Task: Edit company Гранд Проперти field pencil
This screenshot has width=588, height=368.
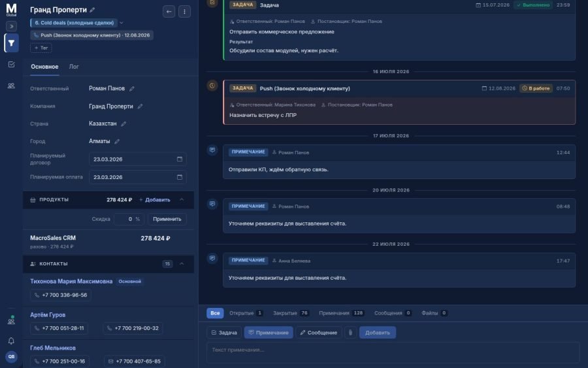Action: 140,107
